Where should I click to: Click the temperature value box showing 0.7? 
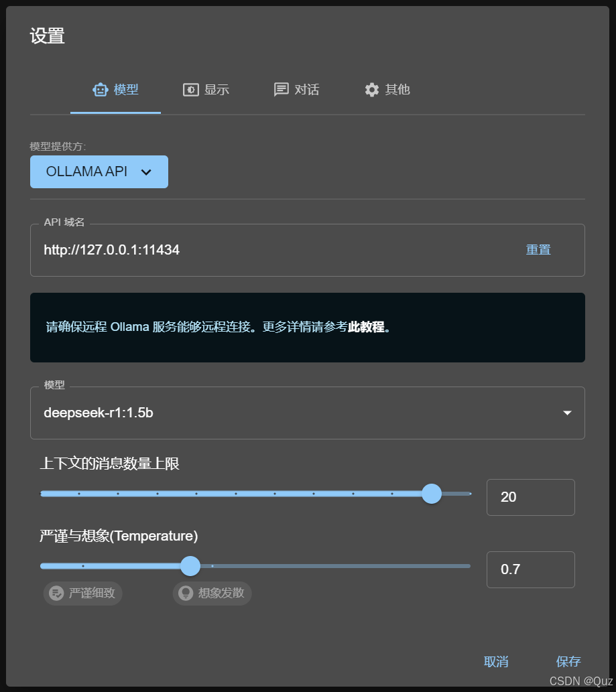click(x=531, y=570)
